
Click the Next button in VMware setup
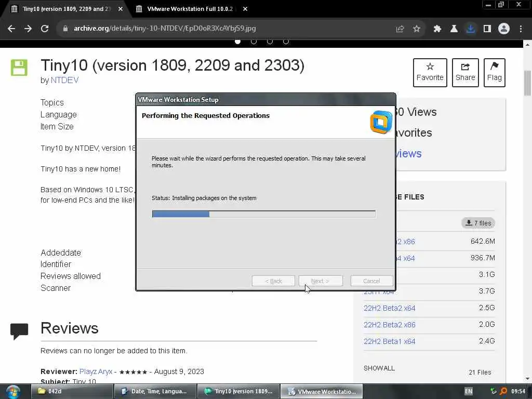[x=320, y=281]
